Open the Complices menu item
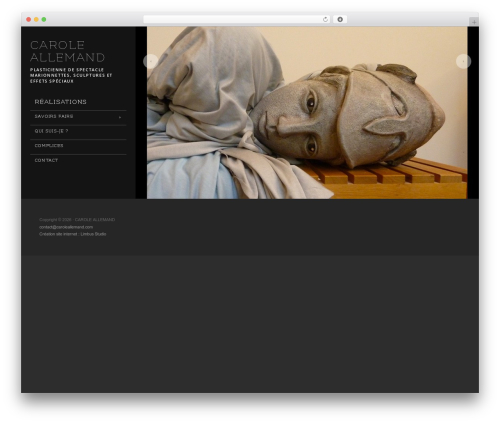The image size is (500, 423). coord(49,146)
